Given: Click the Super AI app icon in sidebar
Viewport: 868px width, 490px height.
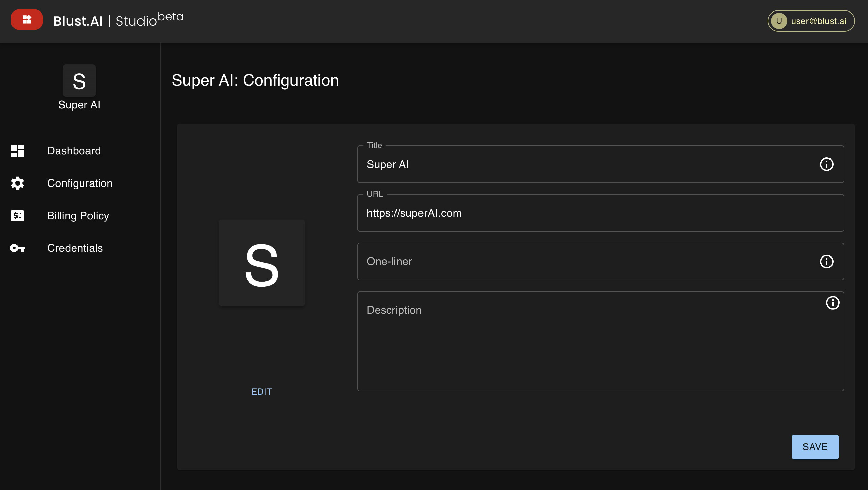Looking at the screenshot, I should (x=79, y=80).
